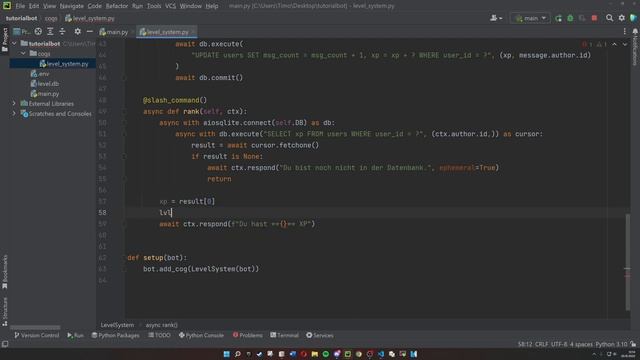Open editor tab options three-dot menu

point(624,31)
